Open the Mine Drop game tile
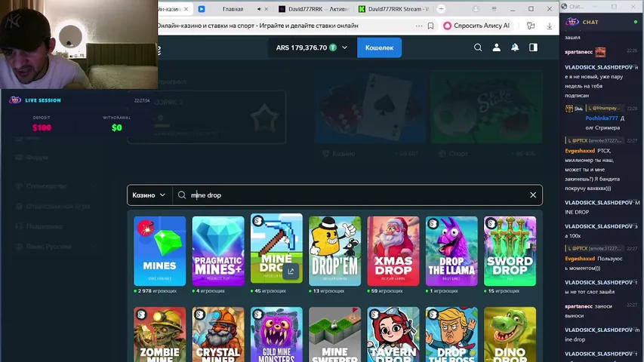The width and height of the screenshot is (644, 362). coord(276,248)
